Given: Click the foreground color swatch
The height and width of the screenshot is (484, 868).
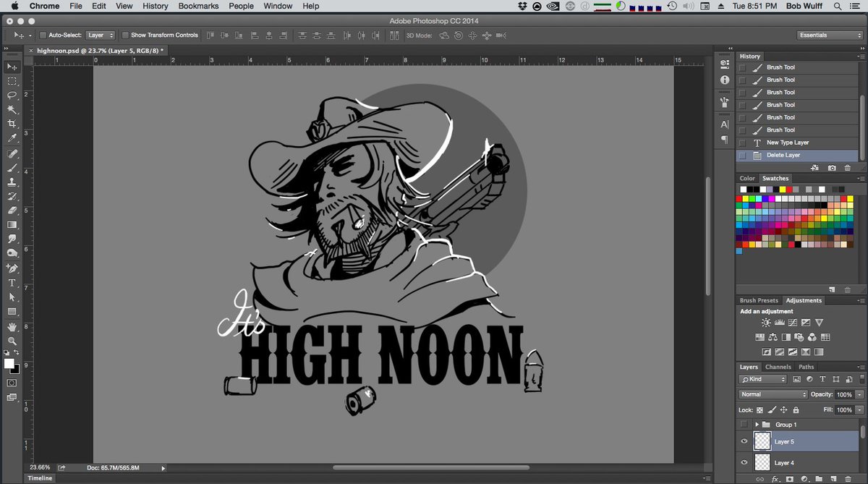Looking at the screenshot, I should point(9,363).
